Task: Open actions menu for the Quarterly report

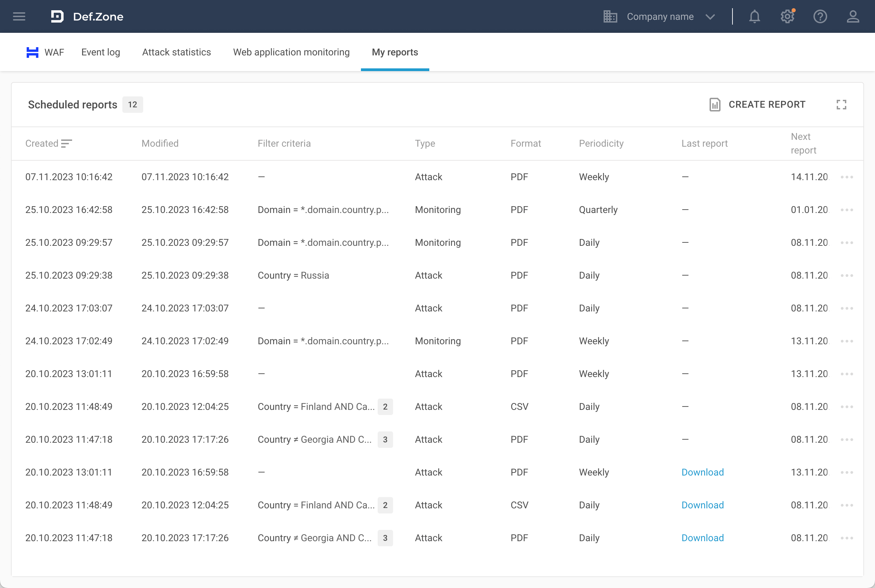Action: click(847, 210)
